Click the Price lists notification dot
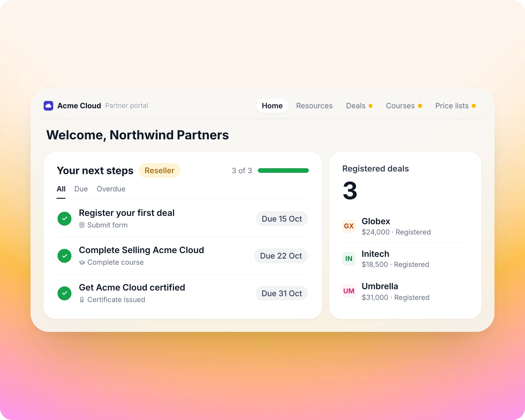525x420 pixels. [474, 106]
